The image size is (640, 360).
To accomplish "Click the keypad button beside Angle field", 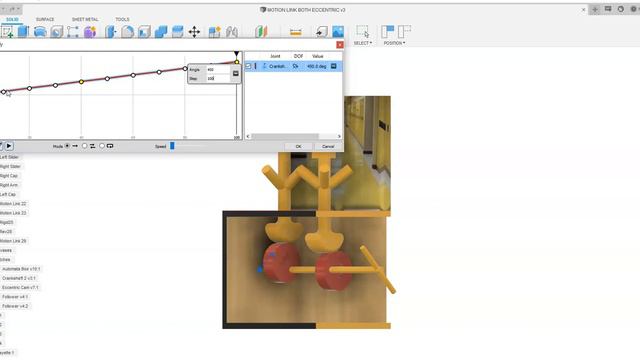I will (x=236, y=73).
